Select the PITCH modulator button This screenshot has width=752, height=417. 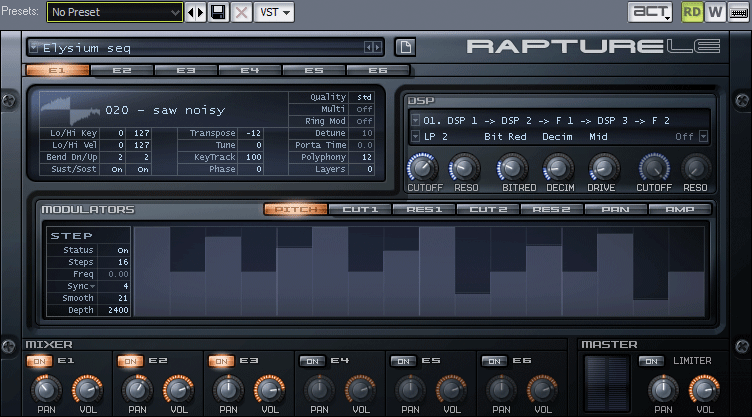(x=295, y=209)
